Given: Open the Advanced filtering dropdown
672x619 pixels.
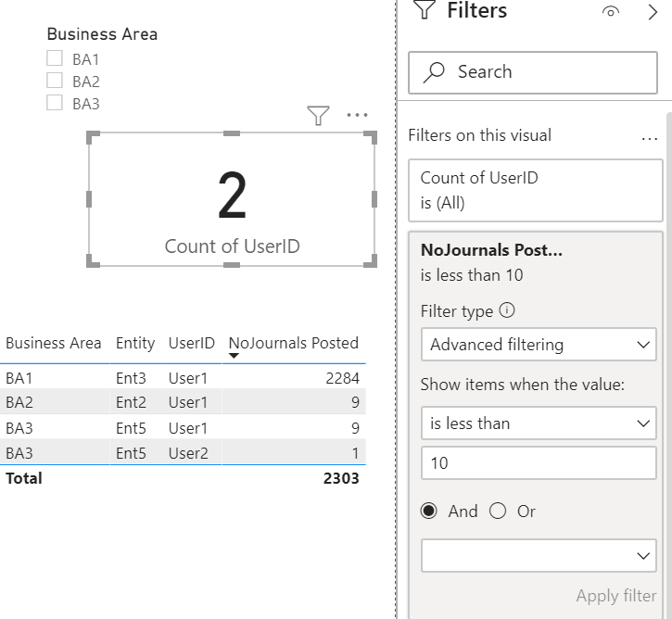Looking at the screenshot, I should point(539,345).
